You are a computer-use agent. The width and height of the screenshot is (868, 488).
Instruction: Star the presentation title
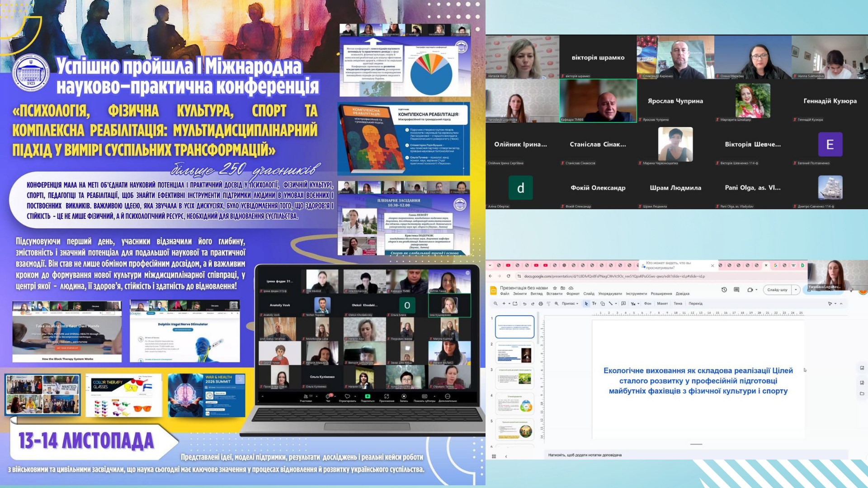tap(555, 288)
